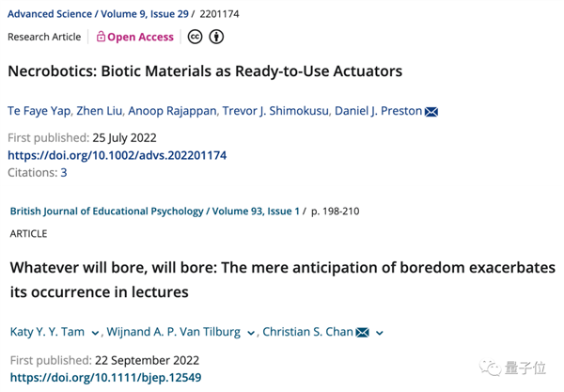Click the Open Access lock icon

[x=101, y=37]
